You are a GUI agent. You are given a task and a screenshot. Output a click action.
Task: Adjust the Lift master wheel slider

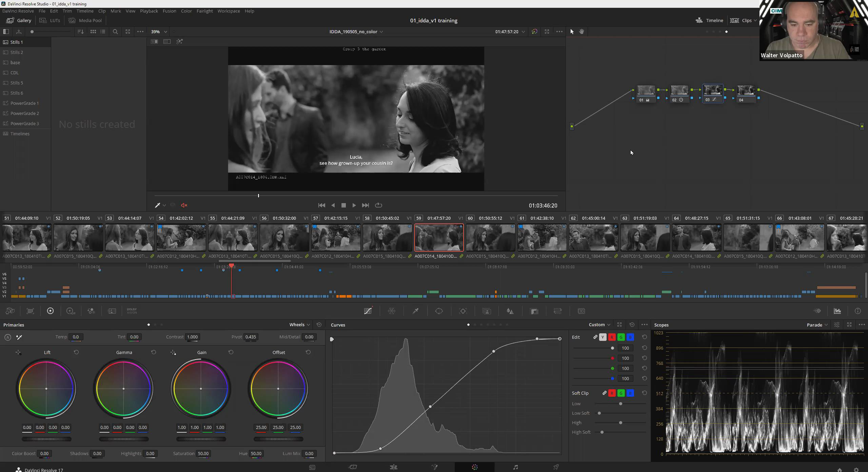tap(46, 439)
